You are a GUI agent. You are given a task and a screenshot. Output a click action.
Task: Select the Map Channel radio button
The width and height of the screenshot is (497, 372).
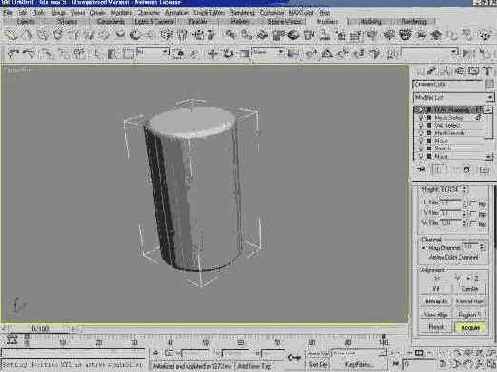point(424,248)
